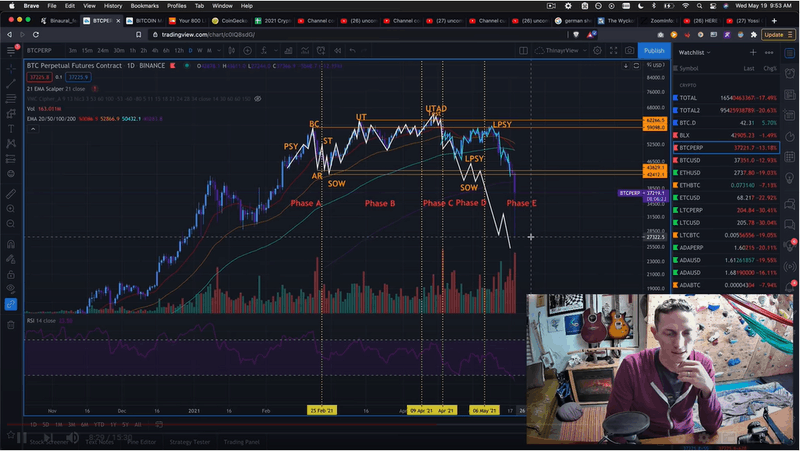
Task: Toggle the watchlist panel sidebar button
Action: (790, 53)
